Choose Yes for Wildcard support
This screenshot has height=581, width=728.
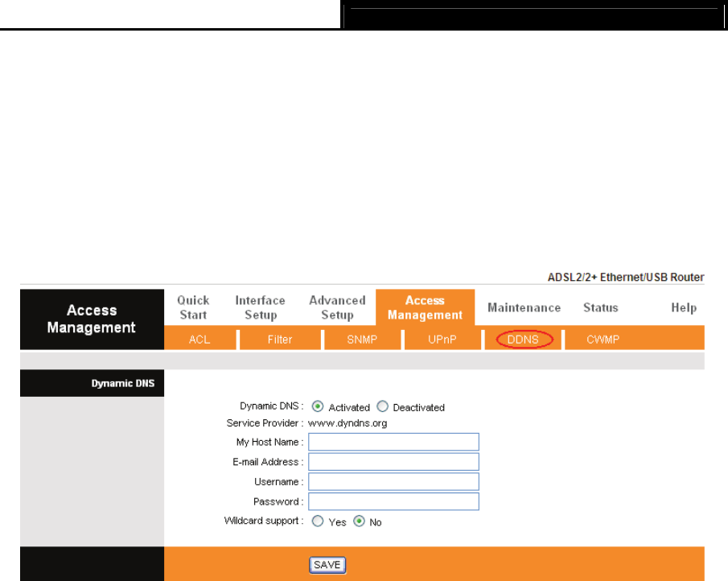(x=318, y=521)
